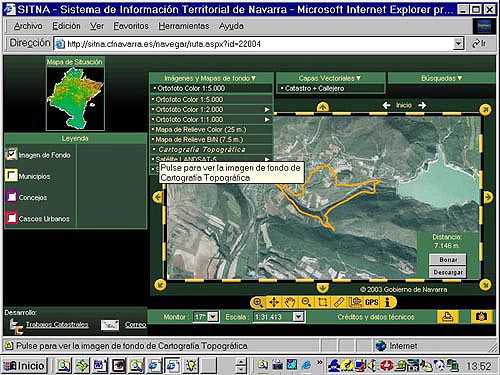500x375 pixels.
Task: Activate the ruler distance measuring tool
Action: [339, 302]
